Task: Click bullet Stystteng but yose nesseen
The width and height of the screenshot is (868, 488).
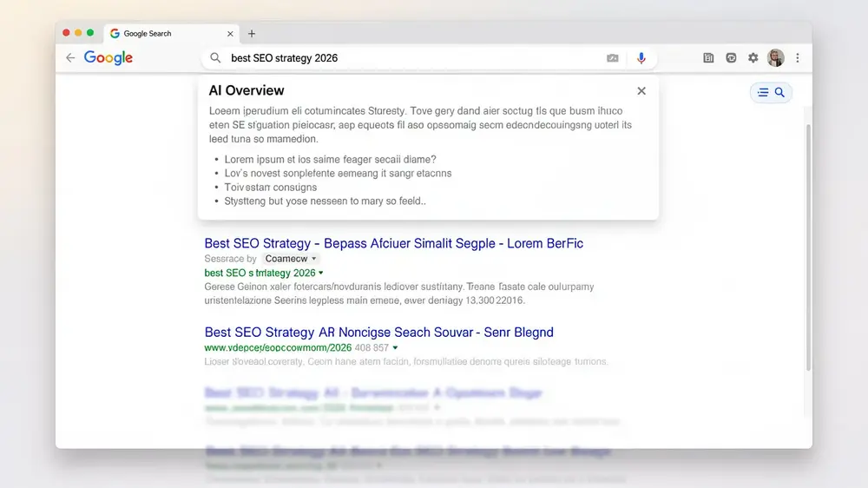Action: 325,201
